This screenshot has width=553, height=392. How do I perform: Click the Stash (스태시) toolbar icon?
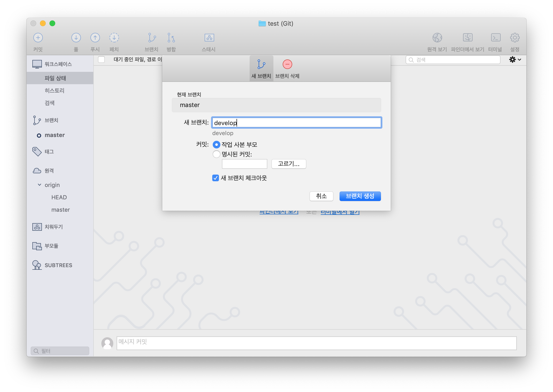pos(209,38)
